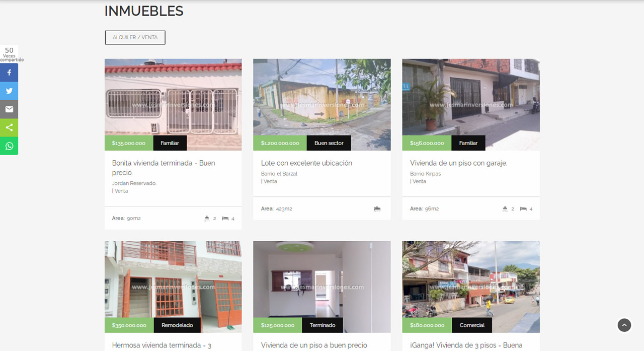Click the Comercial label badge

pos(472,325)
